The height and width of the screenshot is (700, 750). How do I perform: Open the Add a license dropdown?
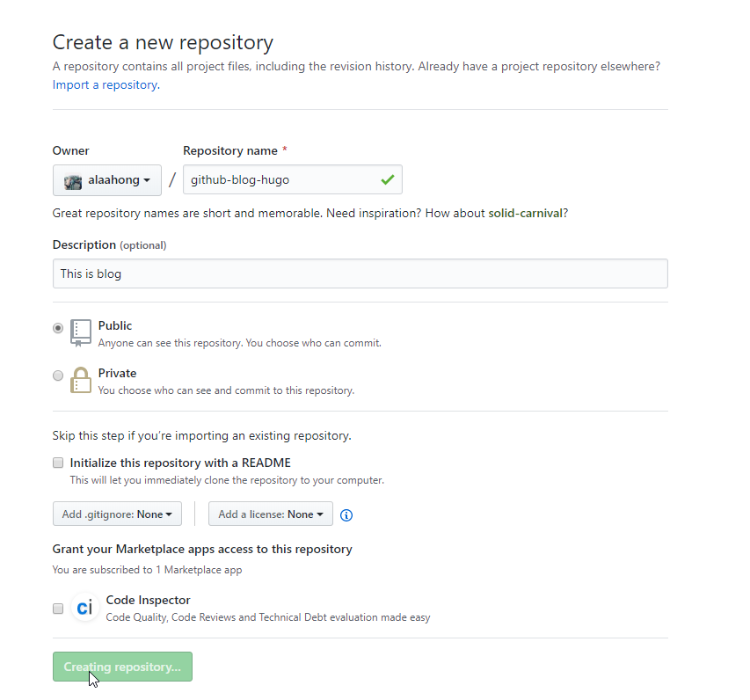click(271, 514)
